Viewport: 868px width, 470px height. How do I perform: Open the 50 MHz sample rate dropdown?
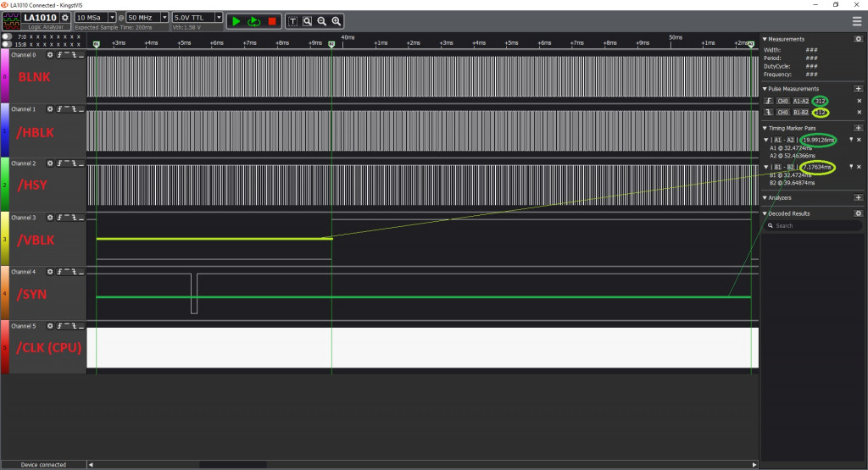click(164, 17)
